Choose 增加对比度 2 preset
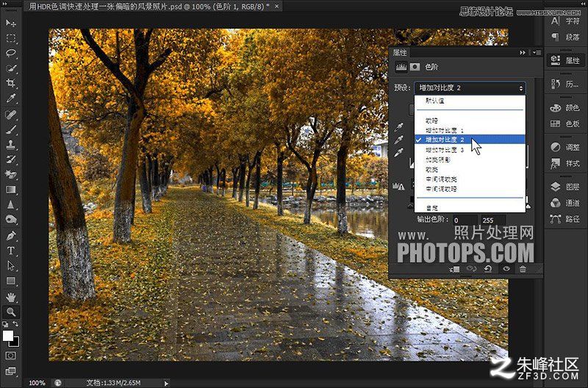 (x=470, y=140)
